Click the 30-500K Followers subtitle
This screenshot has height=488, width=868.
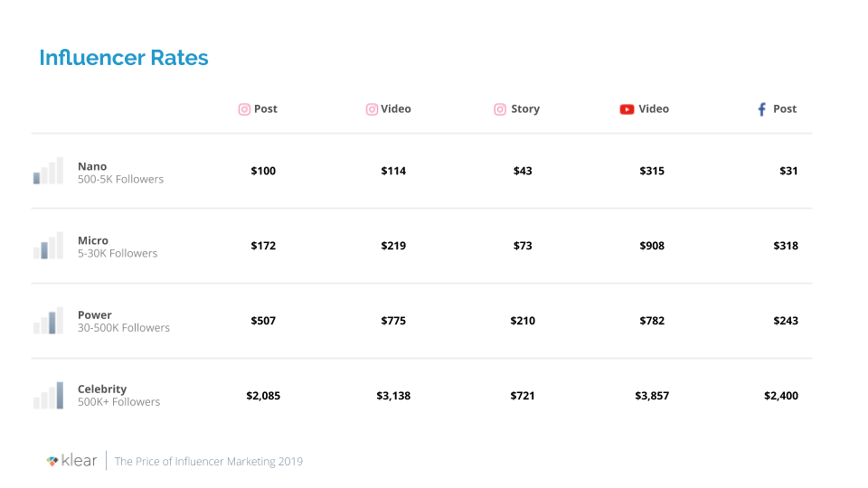(124, 328)
